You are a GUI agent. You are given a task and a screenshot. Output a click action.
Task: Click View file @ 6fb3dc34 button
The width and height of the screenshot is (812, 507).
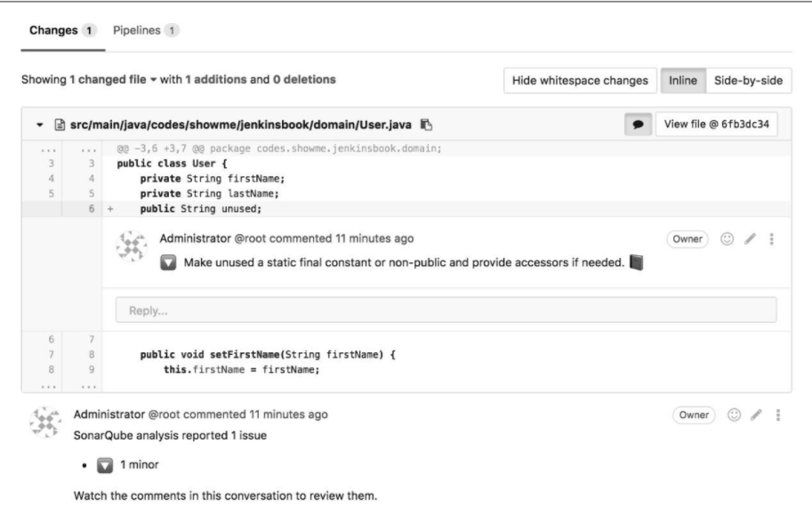pyautogui.click(x=716, y=125)
